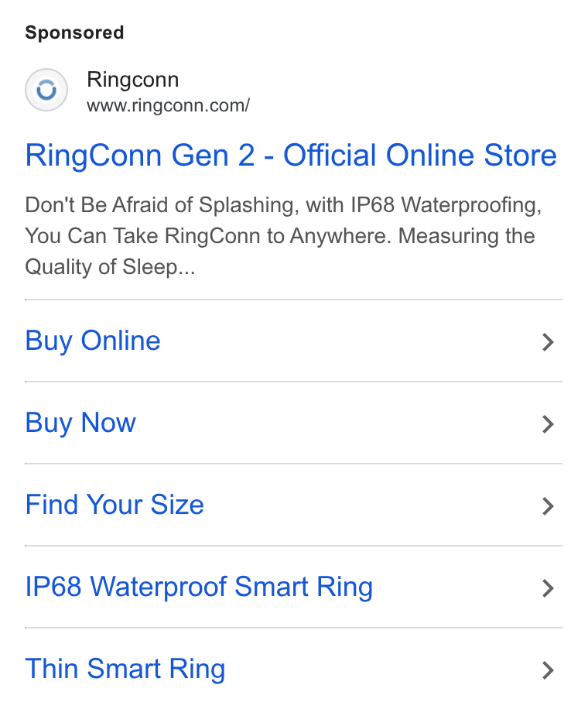The width and height of the screenshot is (588, 709).
Task: Click the chevron arrow beside Buy Now
Action: point(548,424)
